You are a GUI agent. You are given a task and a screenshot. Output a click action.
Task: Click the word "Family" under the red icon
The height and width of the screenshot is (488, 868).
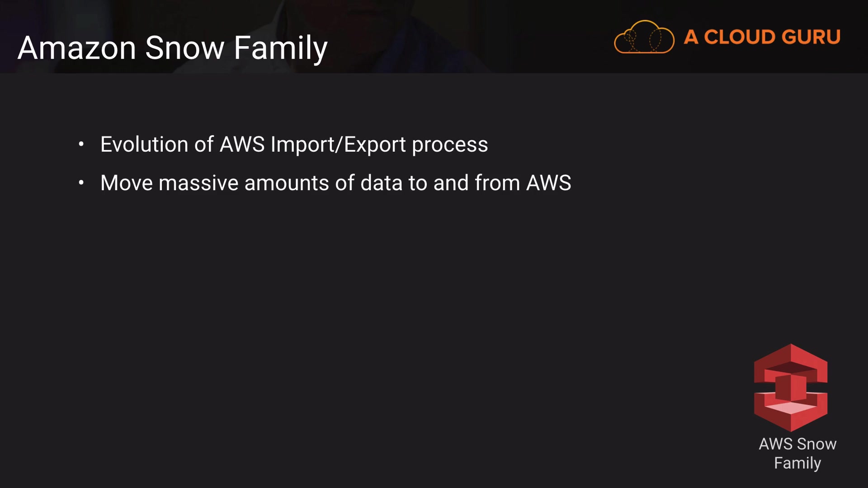point(797,463)
